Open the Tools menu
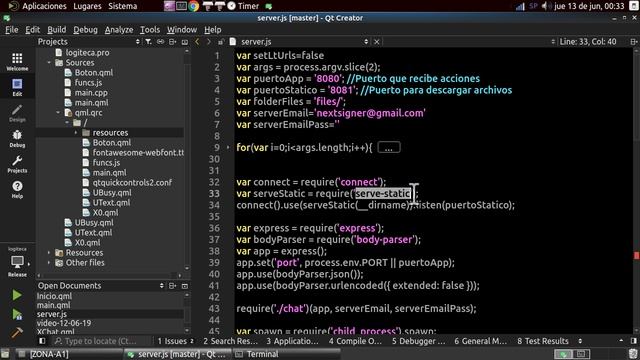The image size is (640, 360). [150, 30]
